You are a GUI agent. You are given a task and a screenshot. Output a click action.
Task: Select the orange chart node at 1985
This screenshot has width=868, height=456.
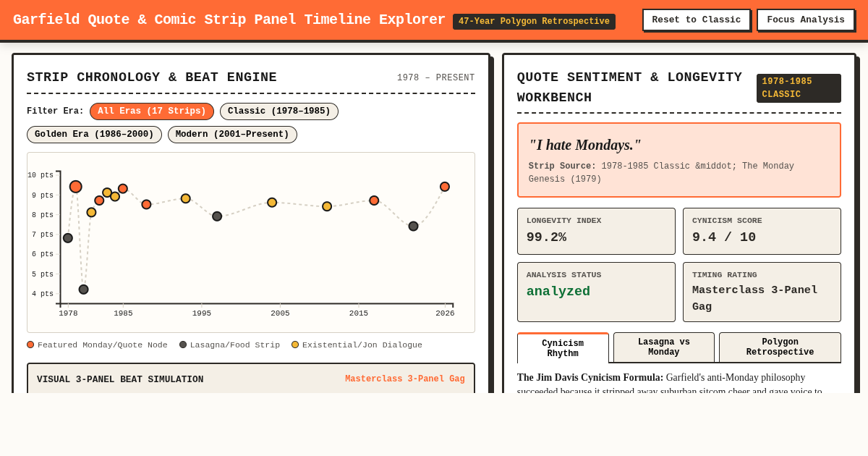(x=123, y=189)
